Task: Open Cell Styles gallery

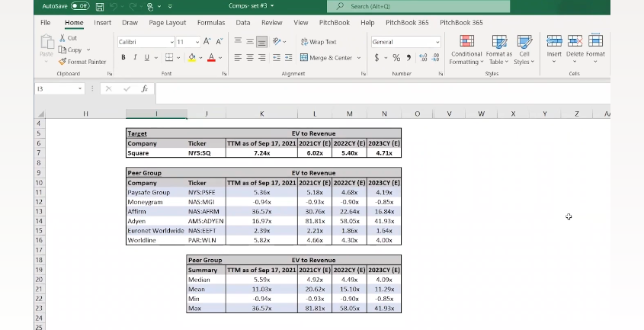Action: pos(524,50)
